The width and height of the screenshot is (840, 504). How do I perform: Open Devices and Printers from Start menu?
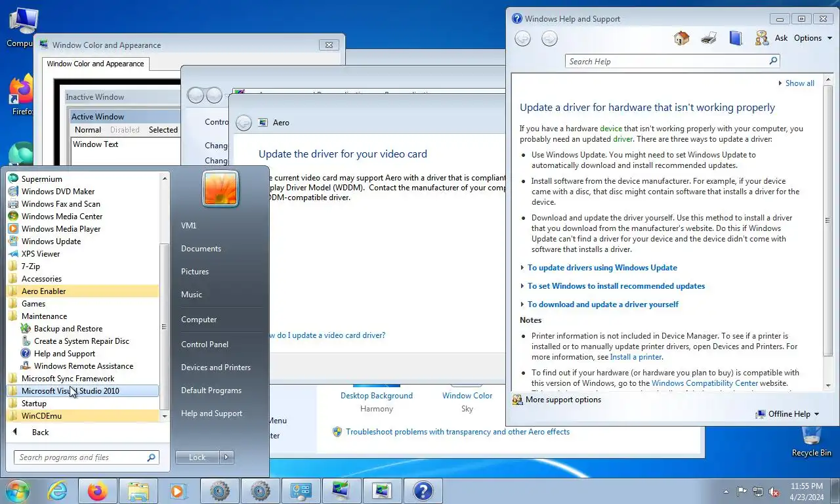[216, 367]
